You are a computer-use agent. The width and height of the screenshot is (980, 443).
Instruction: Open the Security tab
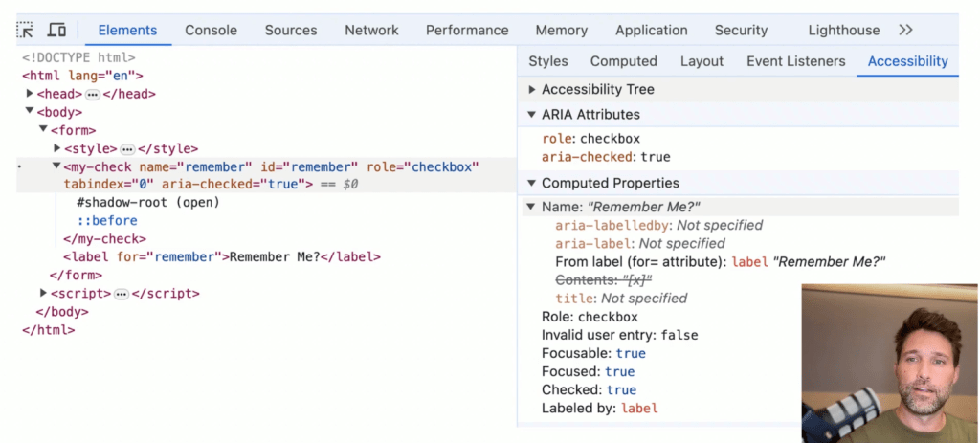click(741, 30)
